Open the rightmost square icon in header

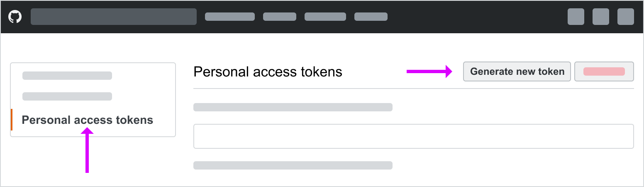pos(625,17)
